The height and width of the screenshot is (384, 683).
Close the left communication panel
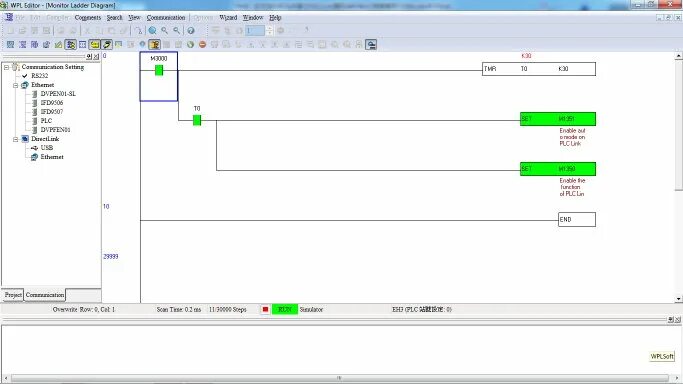pyautogui.click(x=96, y=57)
